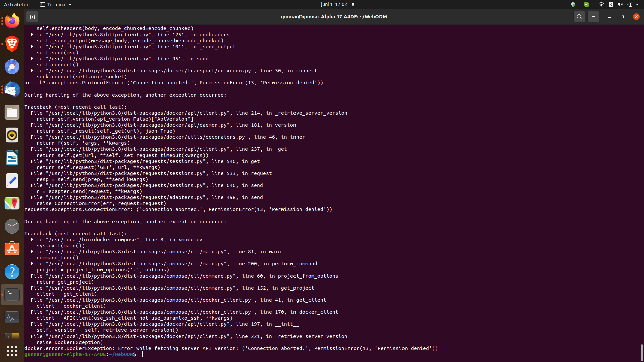Open a new terminal tab
Viewport: 644px width, 362px height.
click(32, 17)
